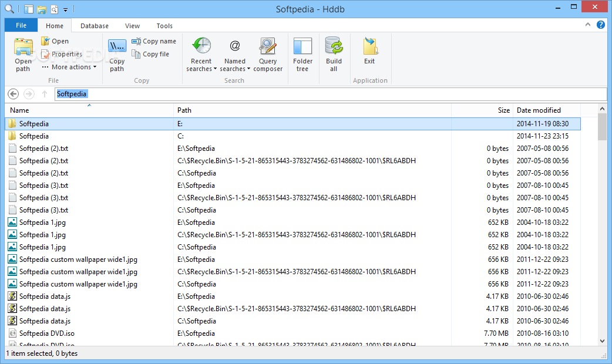Sort by the Size column header
Image resolution: width=612 pixels, height=364 pixels.
click(482, 110)
